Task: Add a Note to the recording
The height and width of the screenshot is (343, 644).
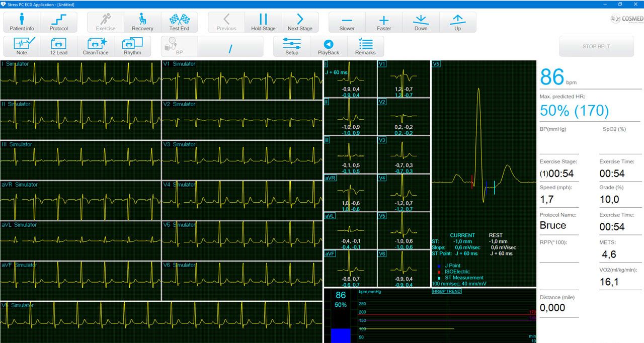Action: click(x=22, y=46)
